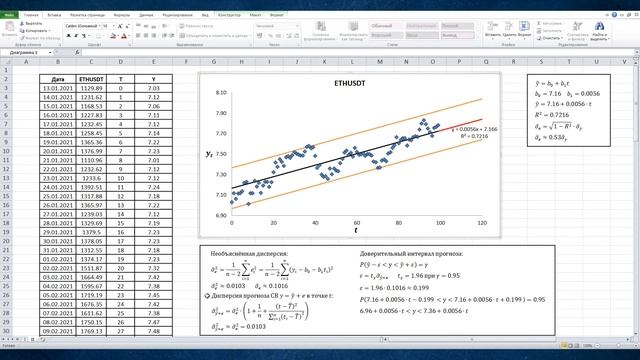Toggle bold (Ж) formatting
640x360 pixels.
pos(69,36)
